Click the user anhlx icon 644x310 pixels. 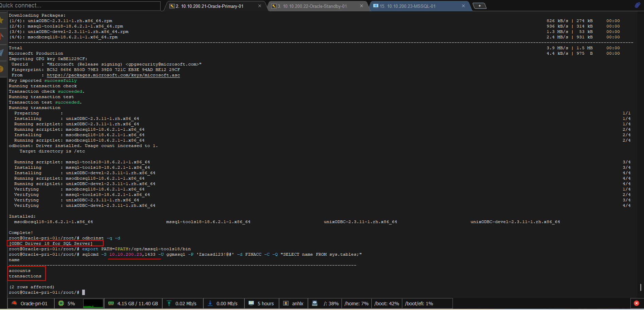click(286, 304)
